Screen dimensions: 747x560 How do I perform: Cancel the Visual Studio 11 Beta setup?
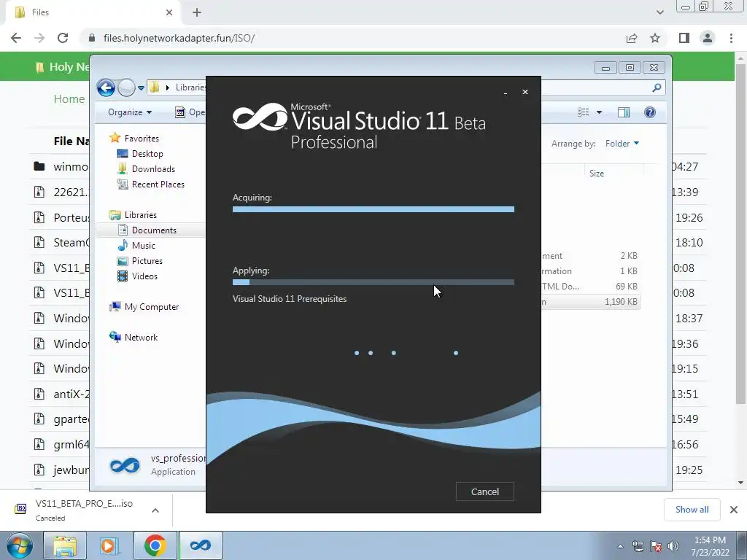485,491
